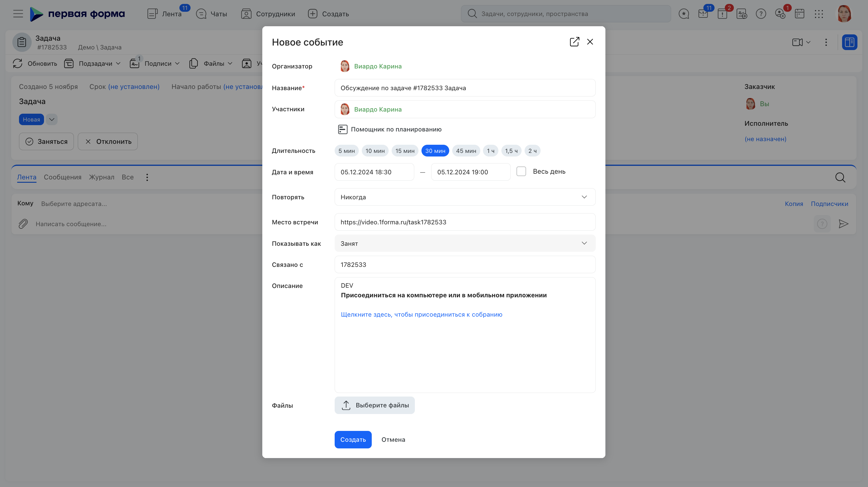Expand the Новая status chevron

[52, 119]
